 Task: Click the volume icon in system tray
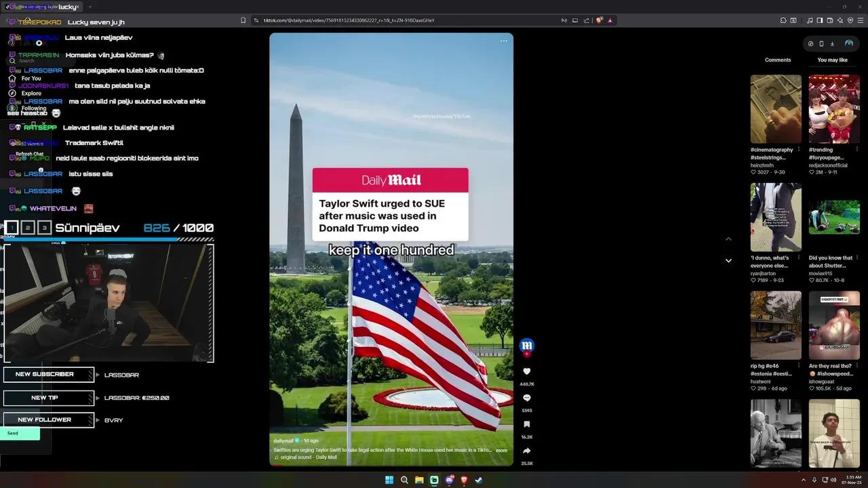click(833, 480)
